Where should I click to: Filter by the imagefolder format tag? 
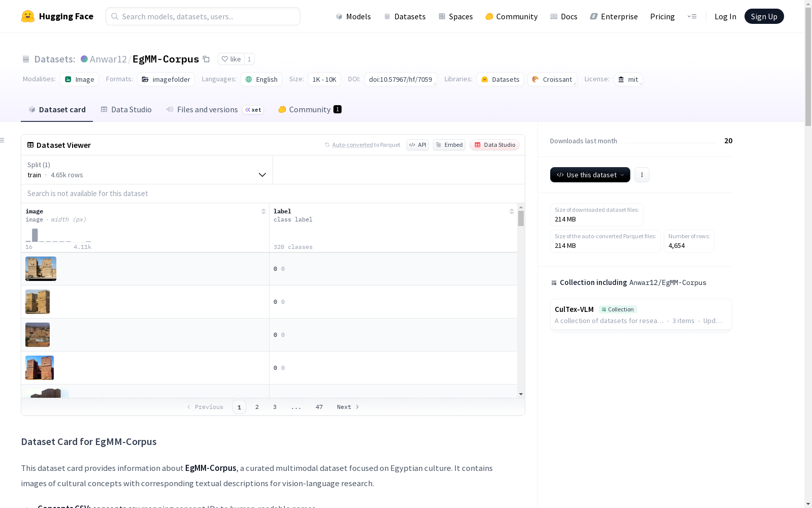tap(166, 79)
